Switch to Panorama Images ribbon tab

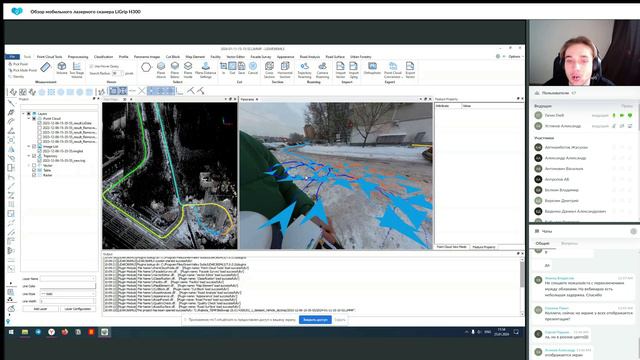coord(147,57)
